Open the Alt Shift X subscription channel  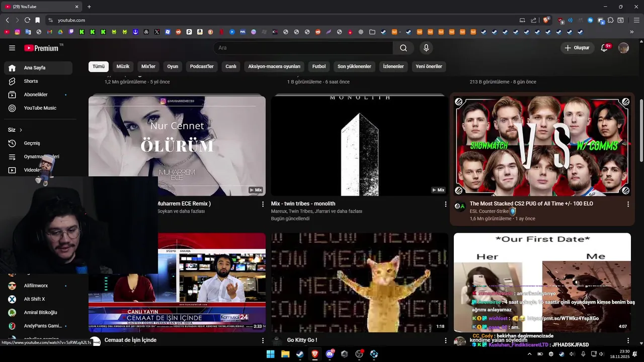pos(38,299)
